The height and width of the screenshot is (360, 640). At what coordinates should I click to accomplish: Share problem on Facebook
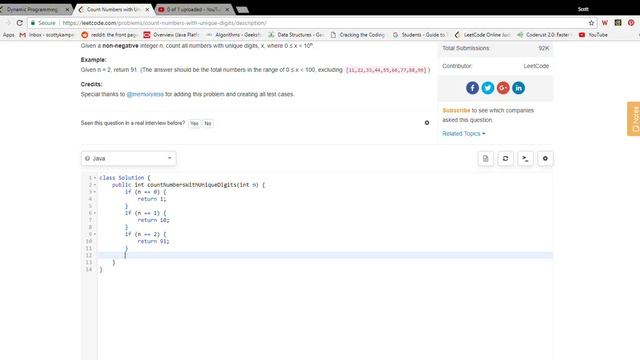tap(472, 88)
